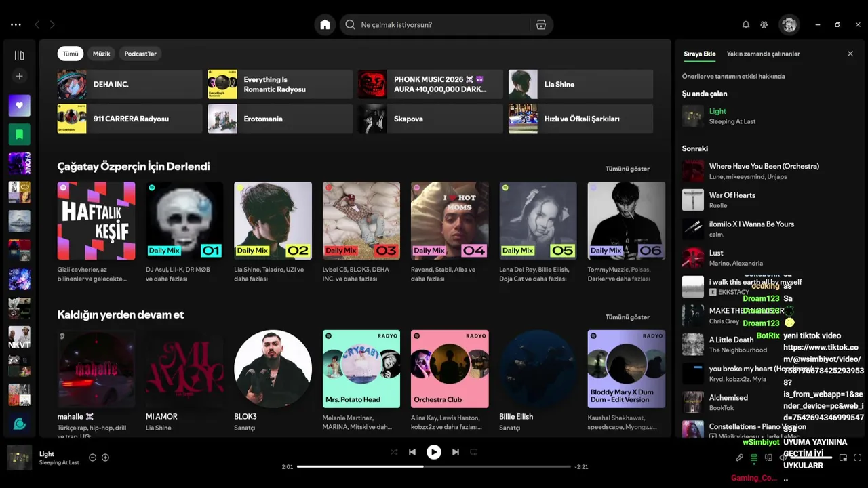Open the DEHA INC. shortcut
This screenshot has height=488, width=868.
pos(130,84)
